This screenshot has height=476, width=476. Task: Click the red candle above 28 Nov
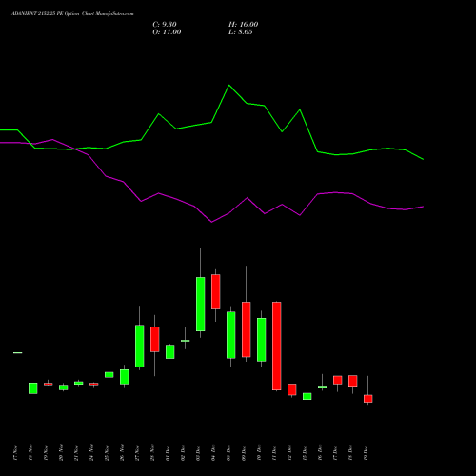coord(155,339)
